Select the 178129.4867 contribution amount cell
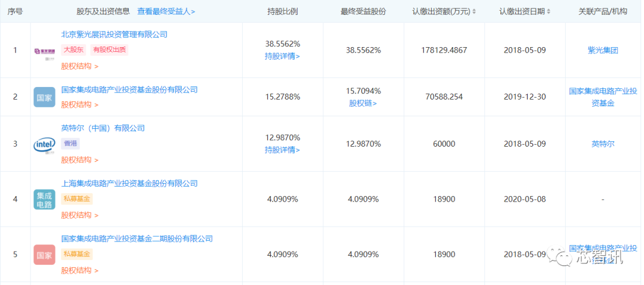 [x=444, y=51]
